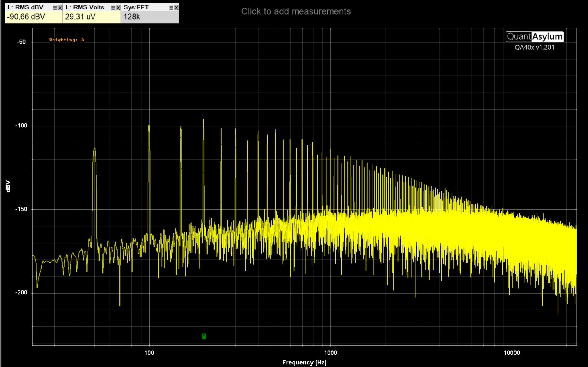This screenshot has width=588, height=367.
Task: Click 'Click to add measurements' text
Action: [296, 11]
